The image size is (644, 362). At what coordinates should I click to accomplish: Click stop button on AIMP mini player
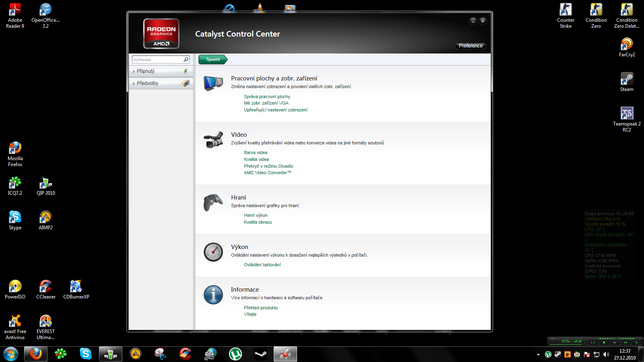tap(604, 343)
